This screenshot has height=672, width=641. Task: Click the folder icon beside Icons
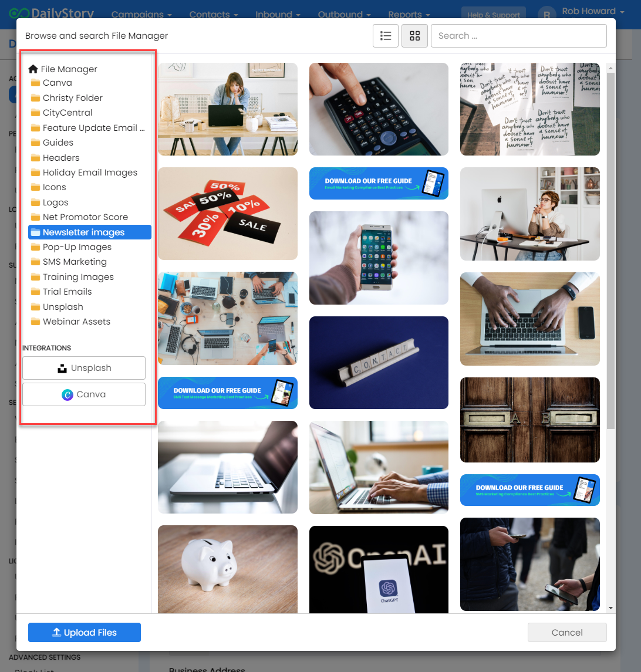pyautogui.click(x=36, y=187)
